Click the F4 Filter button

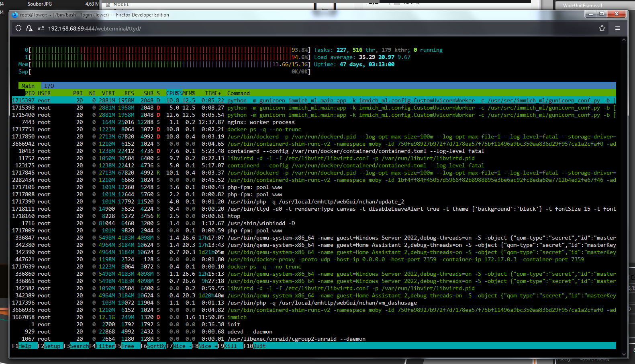tap(105, 346)
